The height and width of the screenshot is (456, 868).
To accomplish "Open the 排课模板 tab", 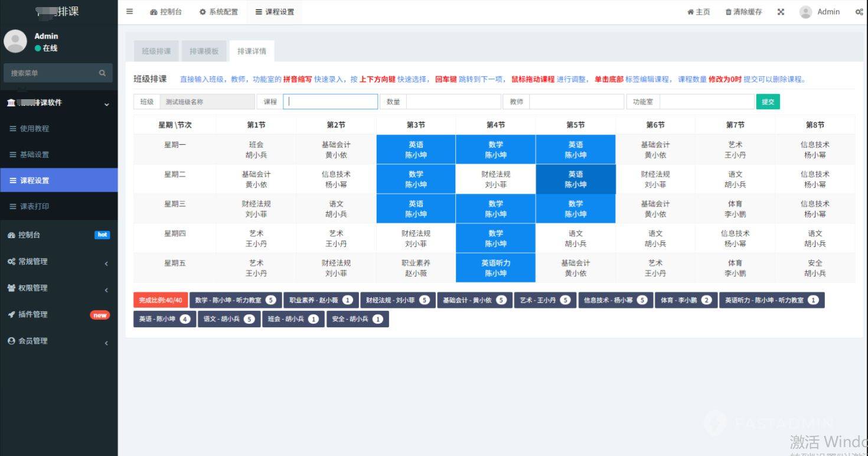I will [x=204, y=51].
